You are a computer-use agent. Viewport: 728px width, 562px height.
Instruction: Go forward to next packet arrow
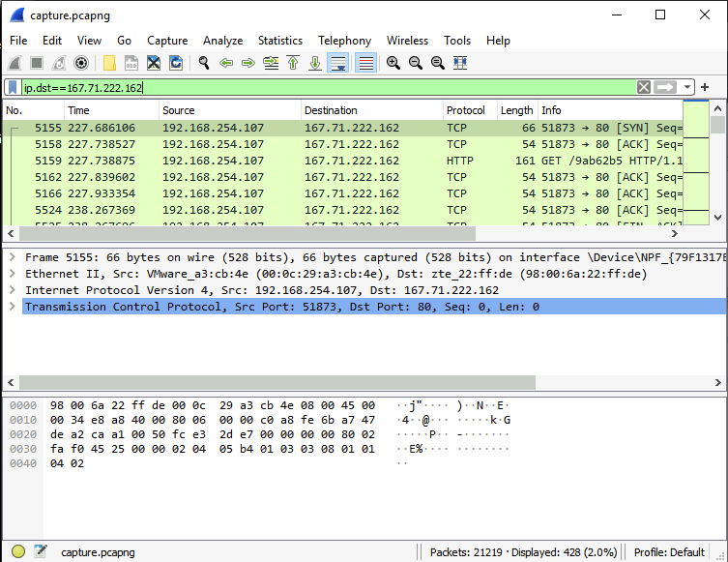pyautogui.click(x=248, y=63)
